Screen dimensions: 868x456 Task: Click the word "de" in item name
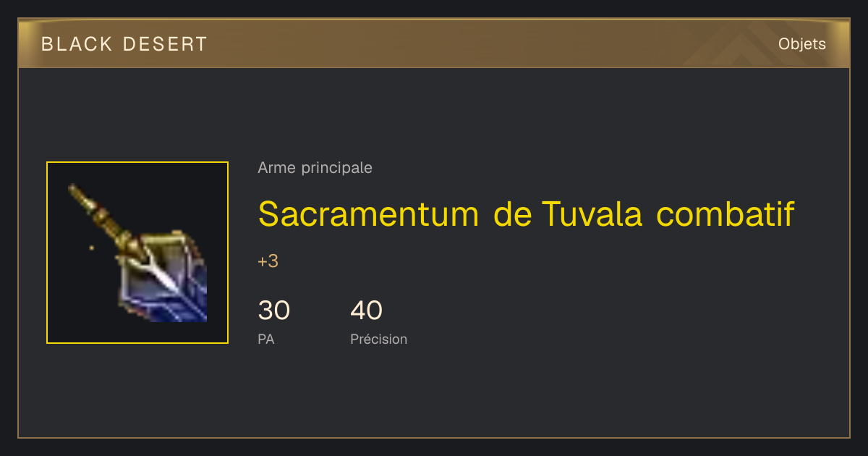(x=511, y=213)
